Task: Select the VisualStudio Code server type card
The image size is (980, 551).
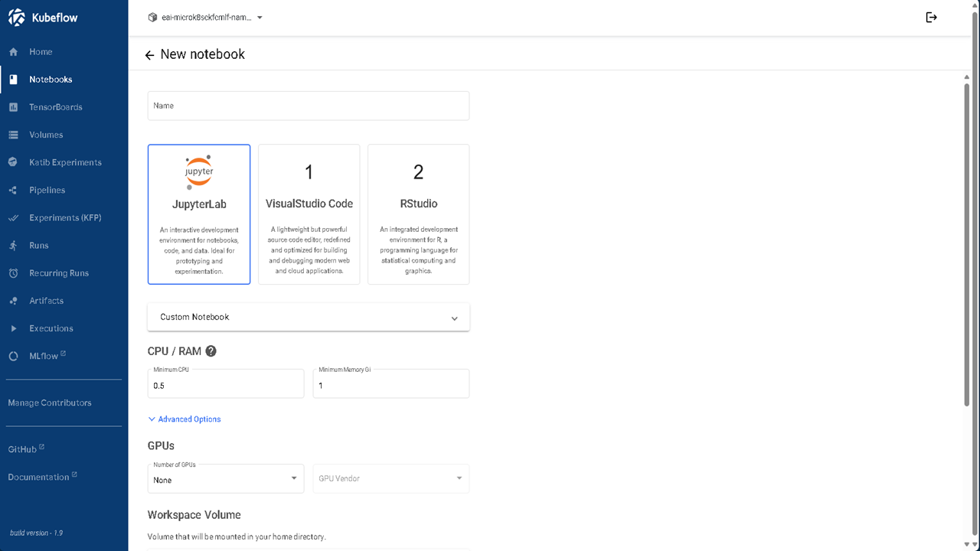Action: pyautogui.click(x=309, y=214)
